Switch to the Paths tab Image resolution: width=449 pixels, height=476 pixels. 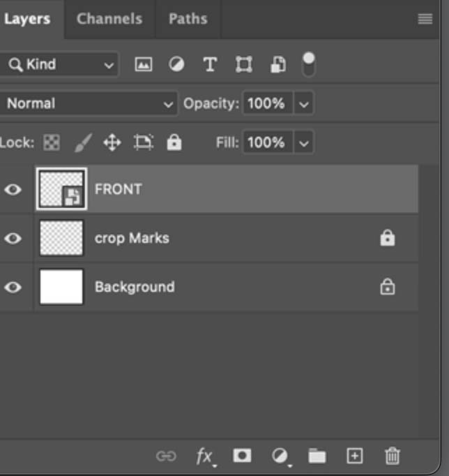click(188, 19)
